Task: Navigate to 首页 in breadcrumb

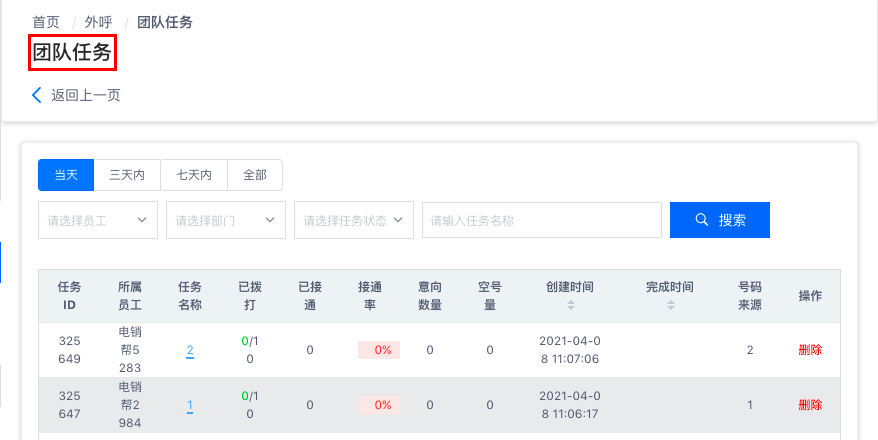Action: [x=46, y=22]
